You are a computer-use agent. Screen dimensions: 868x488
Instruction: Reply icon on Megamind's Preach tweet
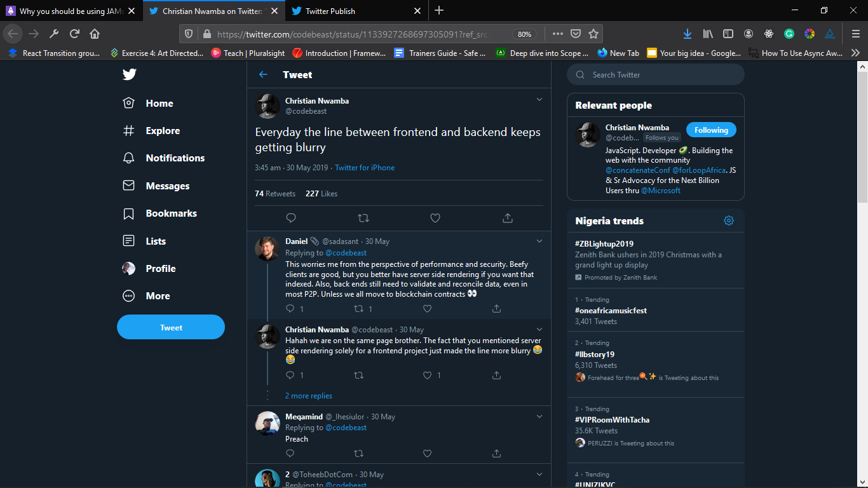(x=290, y=454)
